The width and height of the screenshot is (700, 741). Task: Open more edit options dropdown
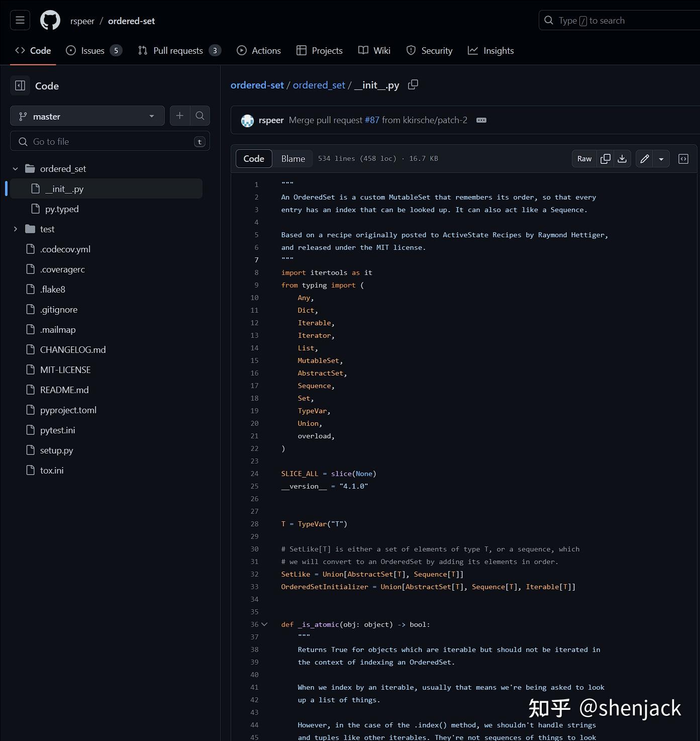point(661,159)
